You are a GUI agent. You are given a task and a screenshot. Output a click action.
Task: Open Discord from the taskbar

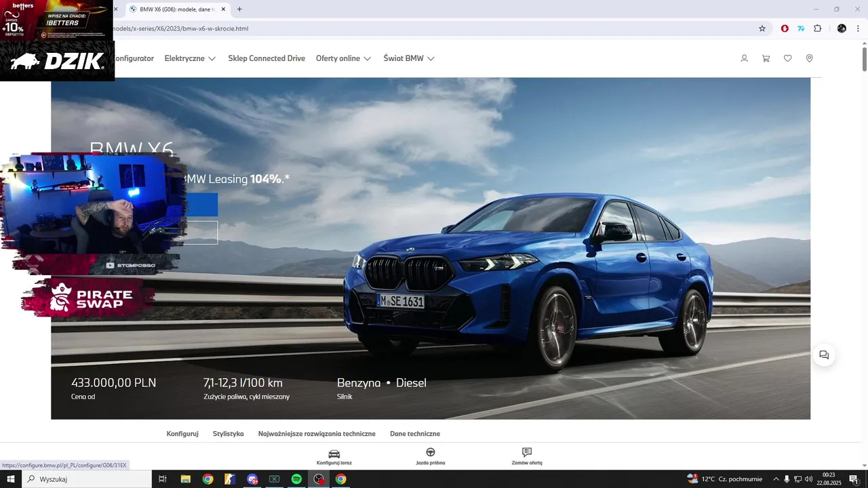pos(252,479)
